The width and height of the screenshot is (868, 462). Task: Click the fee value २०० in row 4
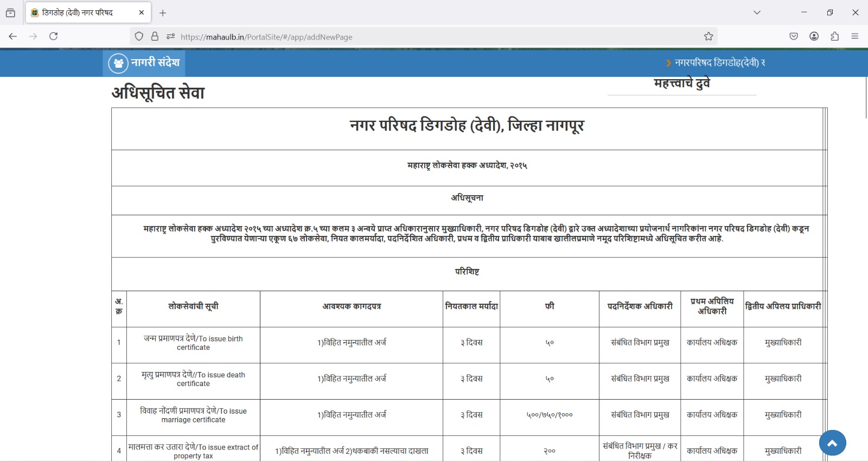coord(550,451)
